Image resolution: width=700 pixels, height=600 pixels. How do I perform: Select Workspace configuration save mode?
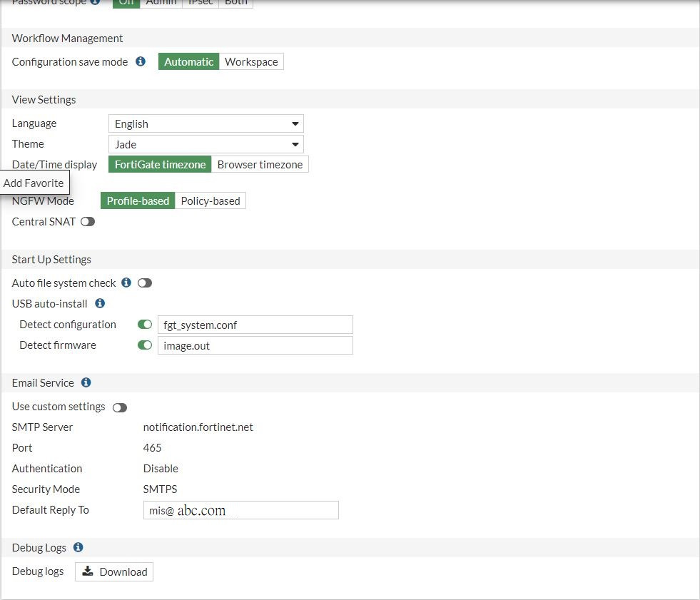[251, 61]
